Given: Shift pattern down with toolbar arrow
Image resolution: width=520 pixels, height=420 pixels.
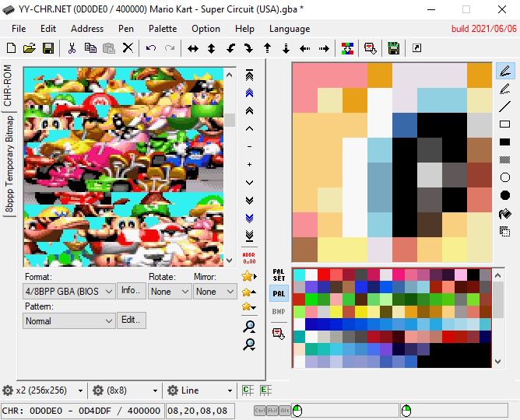Looking at the screenshot, I should pyautogui.click(x=286, y=49).
